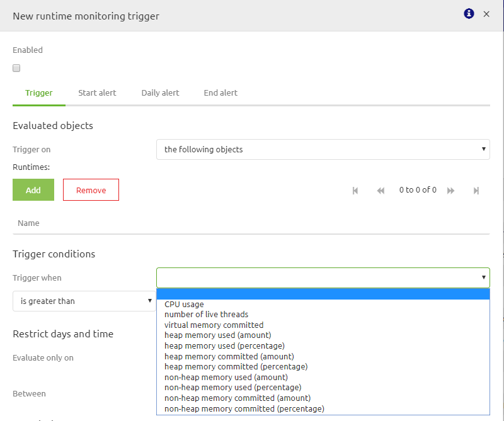
Task: Jump to last page of runtimes
Action: (x=476, y=190)
